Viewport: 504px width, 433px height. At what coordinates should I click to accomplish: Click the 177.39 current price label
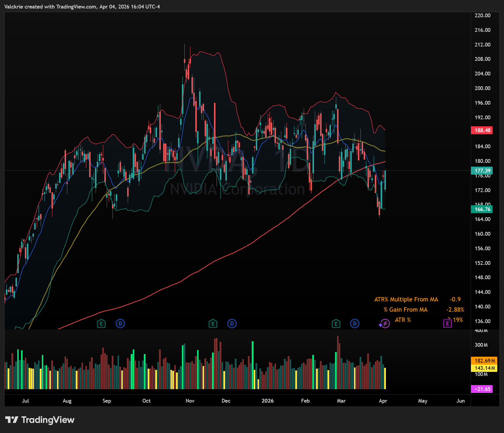coord(482,171)
